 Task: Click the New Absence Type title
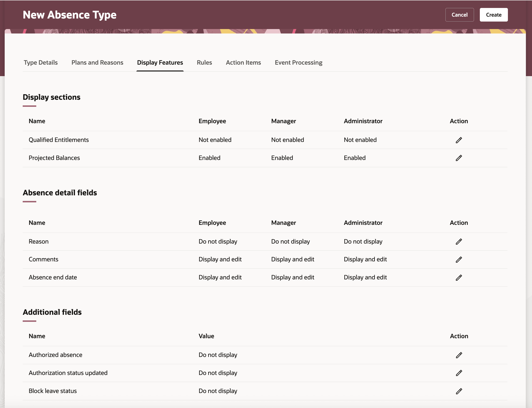pos(70,15)
